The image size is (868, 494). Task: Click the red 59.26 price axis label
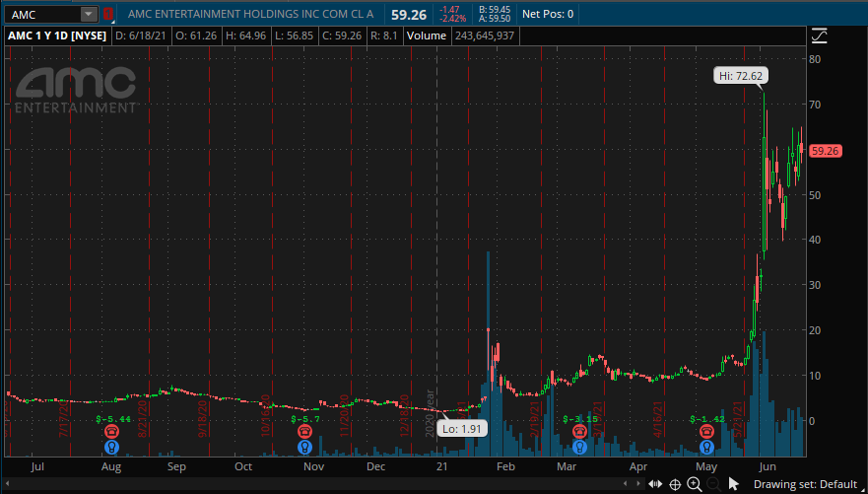coord(826,151)
